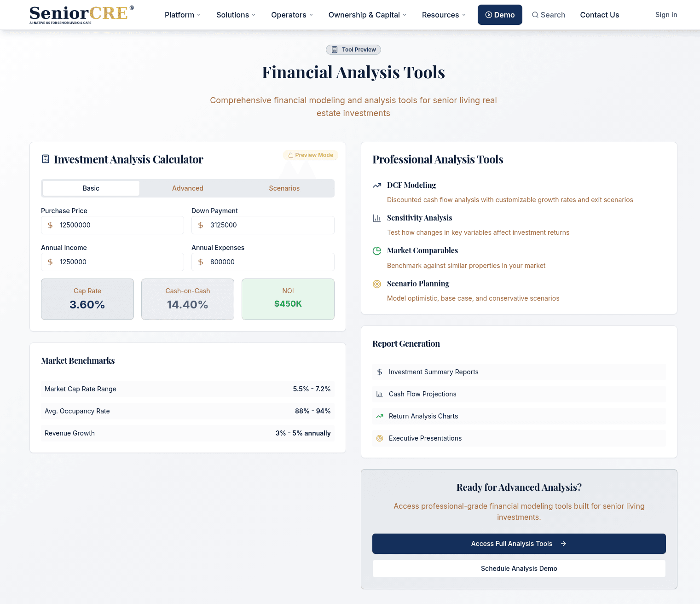Click dollar icon beside Investment Summary Reports
The height and width of the screenshot is (604, 700).
pyautogui.click(x=380, y=372)
